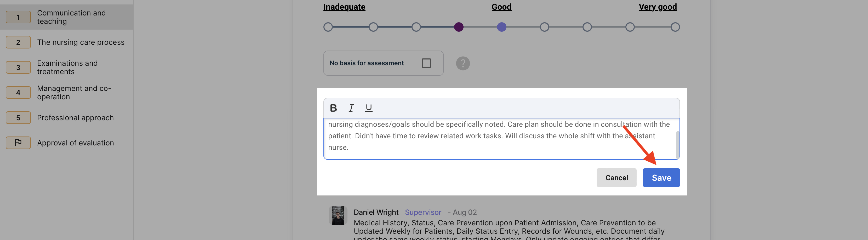
Task: Go to The nursing care process section
Action: point(81,42)
